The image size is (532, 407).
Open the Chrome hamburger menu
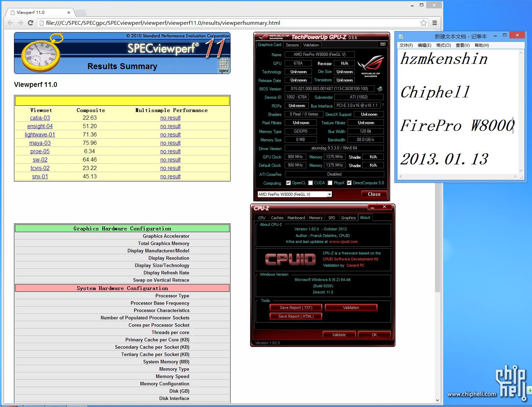click(435, 23)
